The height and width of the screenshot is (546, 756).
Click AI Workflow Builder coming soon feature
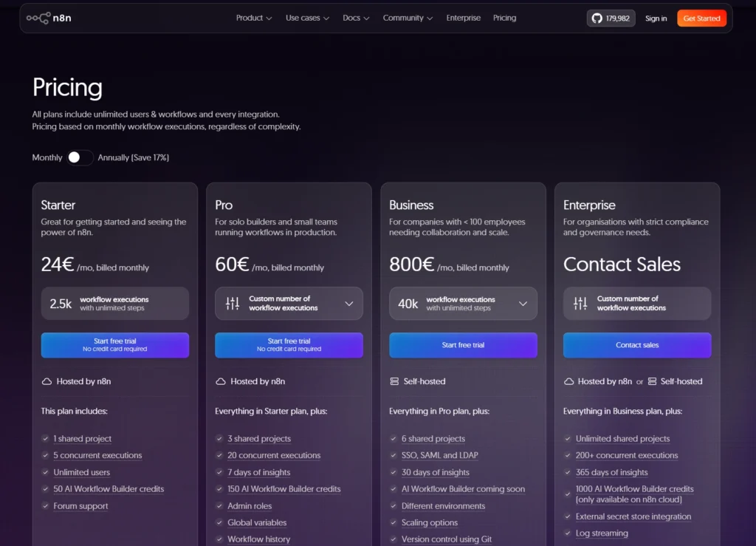click(x=463, y=489)
